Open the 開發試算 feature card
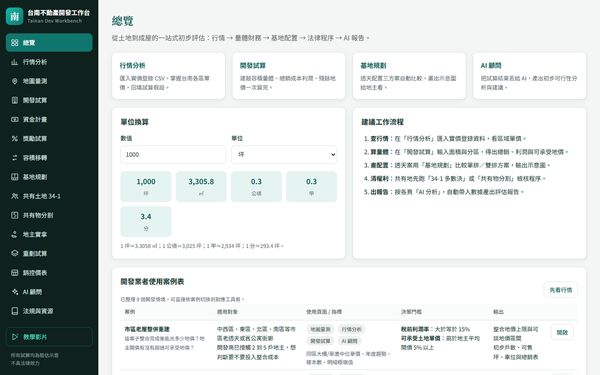 289,76
